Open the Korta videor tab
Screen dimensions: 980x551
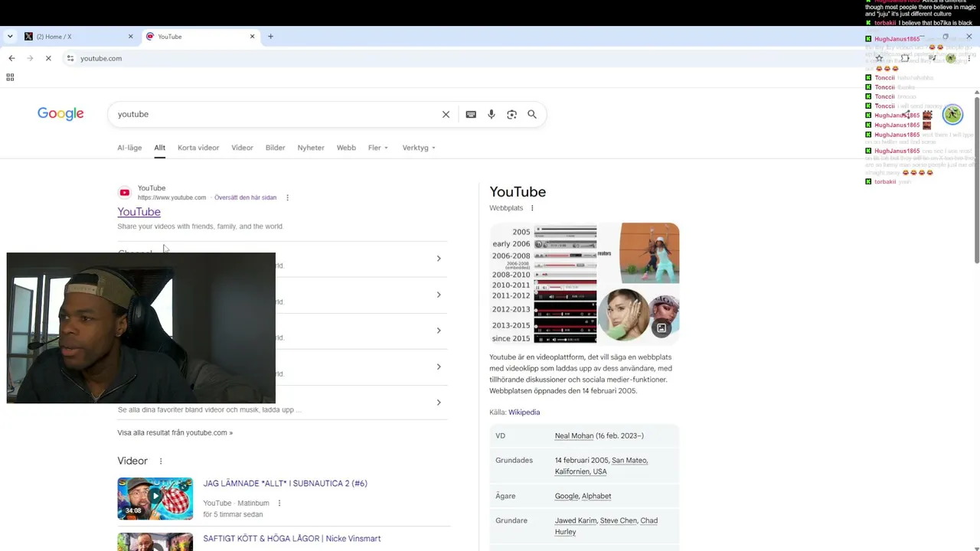click(x=198, y=148)
